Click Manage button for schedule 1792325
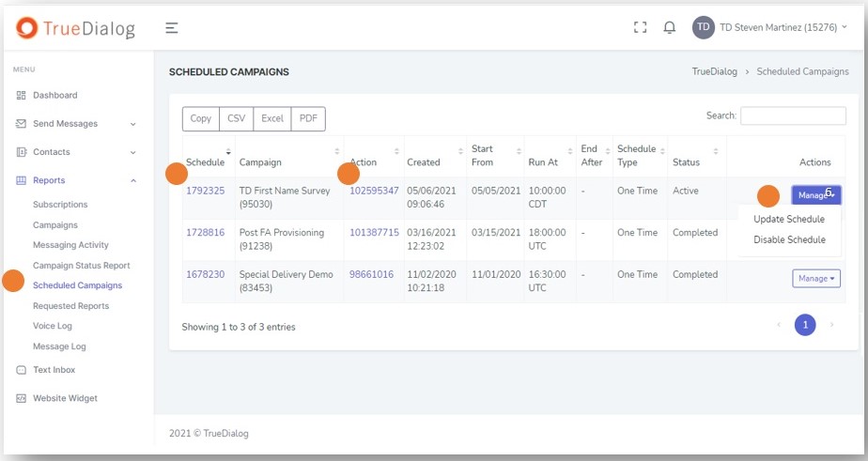The image size is (868, 461). coord(816,194)
